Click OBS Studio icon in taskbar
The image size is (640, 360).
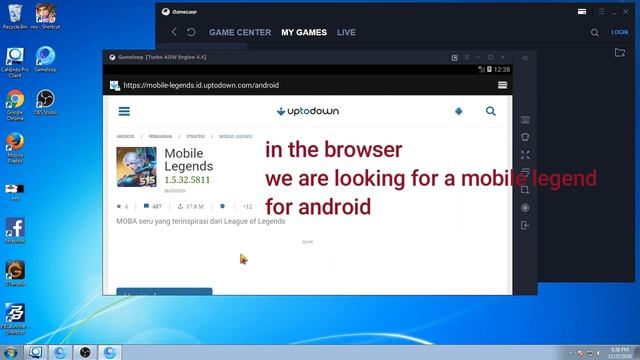[85, 352]
